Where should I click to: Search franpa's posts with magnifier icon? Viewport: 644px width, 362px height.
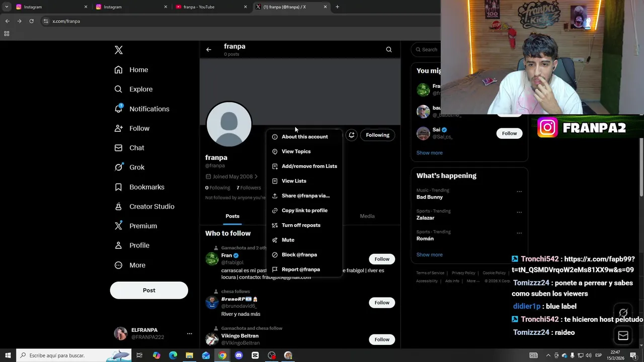pyautogui.click(x=389, y=49)
